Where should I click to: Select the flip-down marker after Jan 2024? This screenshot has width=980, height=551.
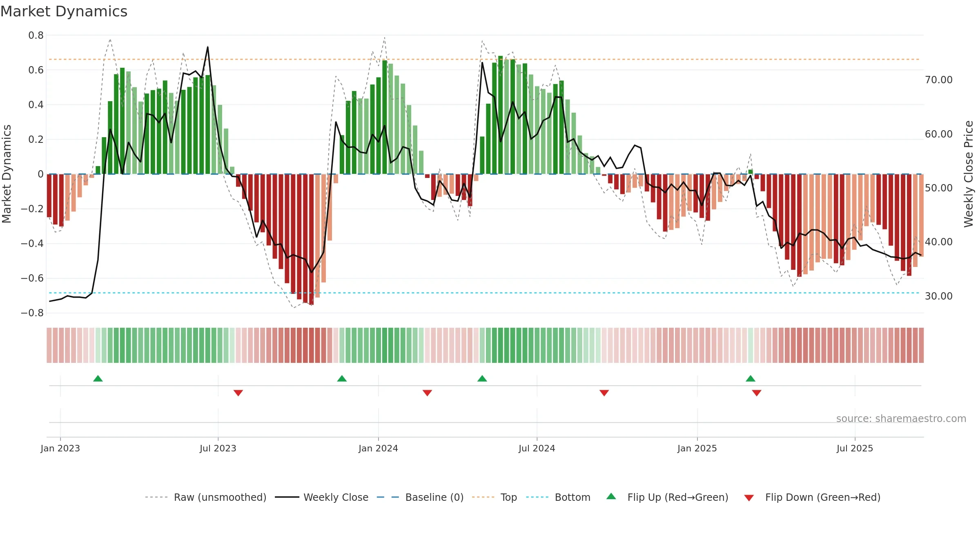pos(428,393)
